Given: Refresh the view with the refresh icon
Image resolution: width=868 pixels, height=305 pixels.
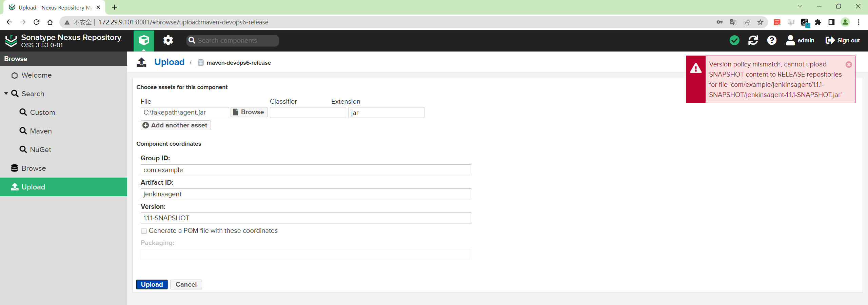Looking at the screenshot, I should coord(753,40).
